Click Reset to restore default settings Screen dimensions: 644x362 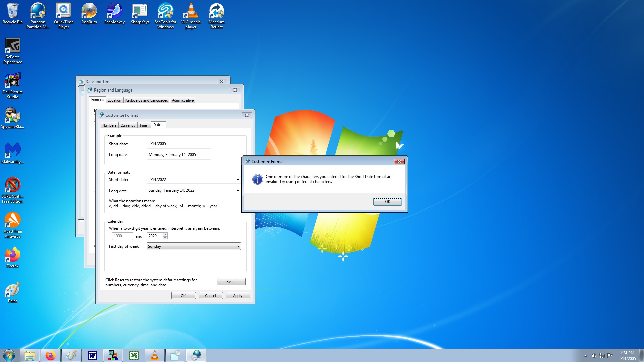pyautogui.click(x=231, y=282)
